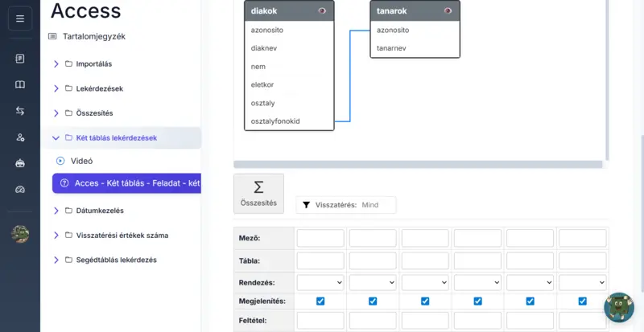Select the osztalyfonokid field in diakok

pos(275,121)
